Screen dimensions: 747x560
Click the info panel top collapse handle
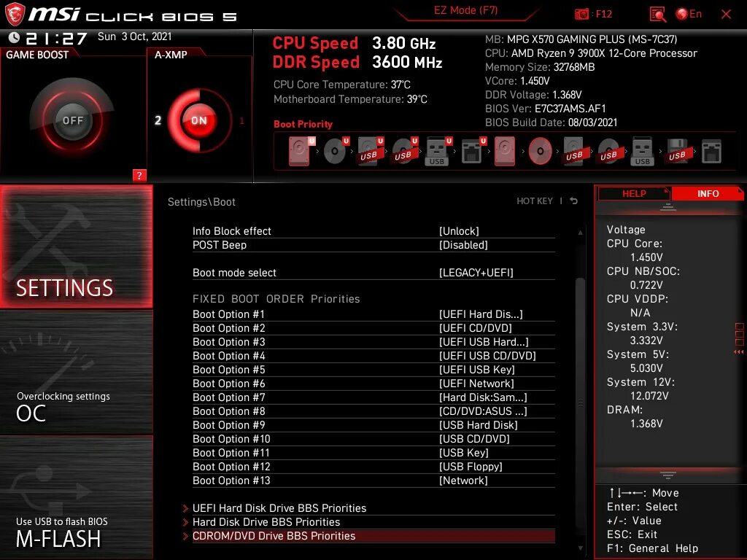[668, 206]
